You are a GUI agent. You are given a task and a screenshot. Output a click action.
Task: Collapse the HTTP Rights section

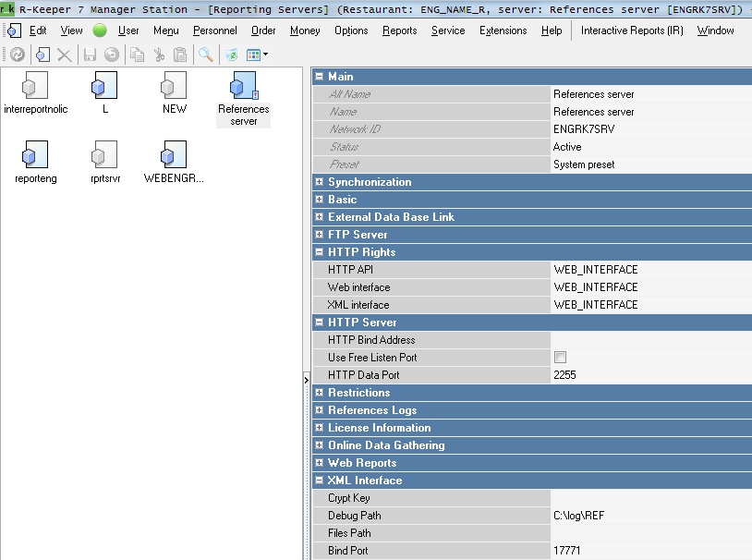[x=319, y=252]
